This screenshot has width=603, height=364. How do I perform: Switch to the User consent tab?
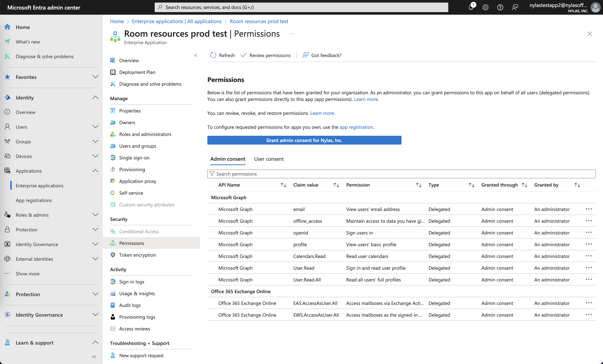point(269,159)
